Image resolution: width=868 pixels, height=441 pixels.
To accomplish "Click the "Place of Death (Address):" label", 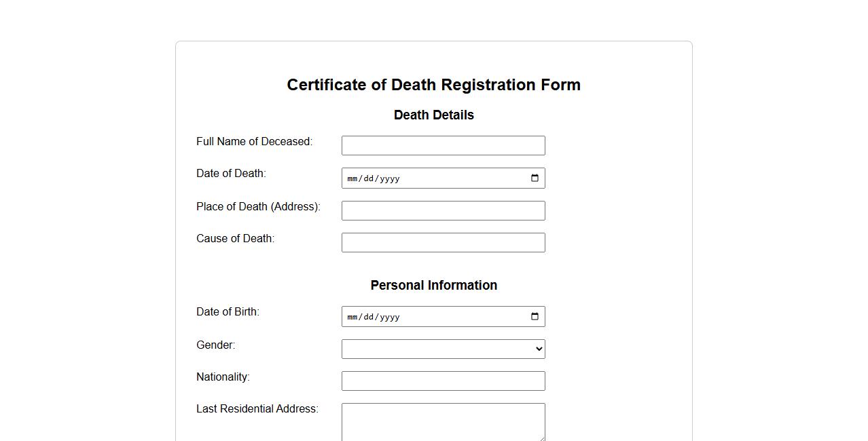I will [258, 206].
